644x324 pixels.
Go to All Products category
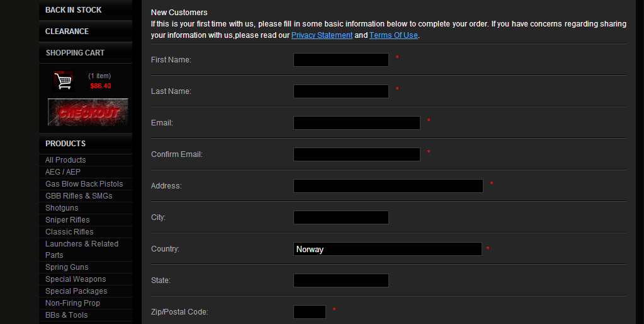[x=65, y=160]
